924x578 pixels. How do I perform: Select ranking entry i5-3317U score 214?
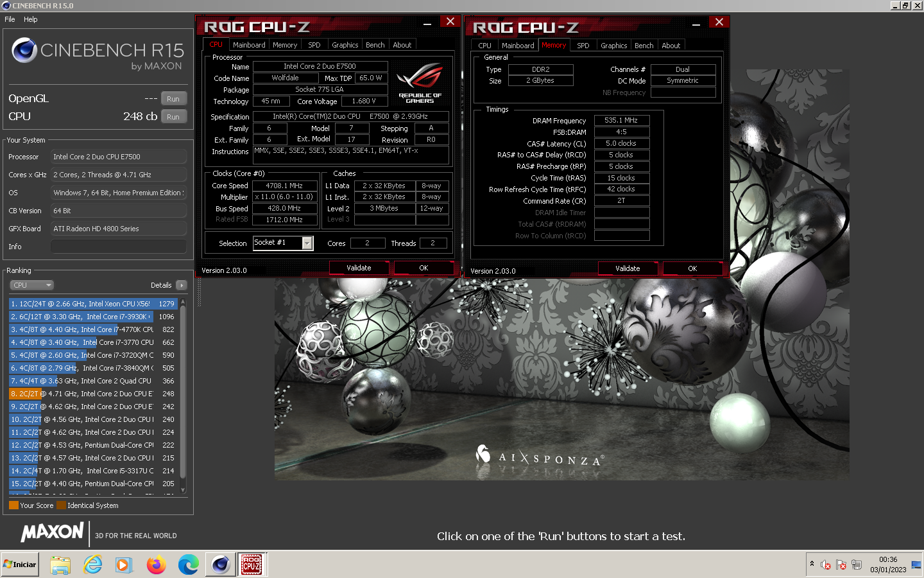coord(93,471)
